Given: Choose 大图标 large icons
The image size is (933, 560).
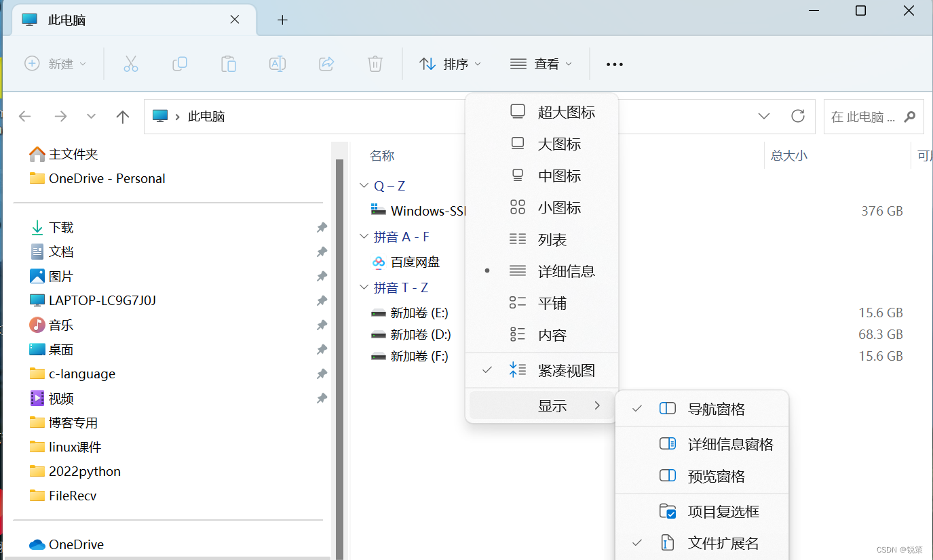Looking at the screenshot, I should 541,144.
